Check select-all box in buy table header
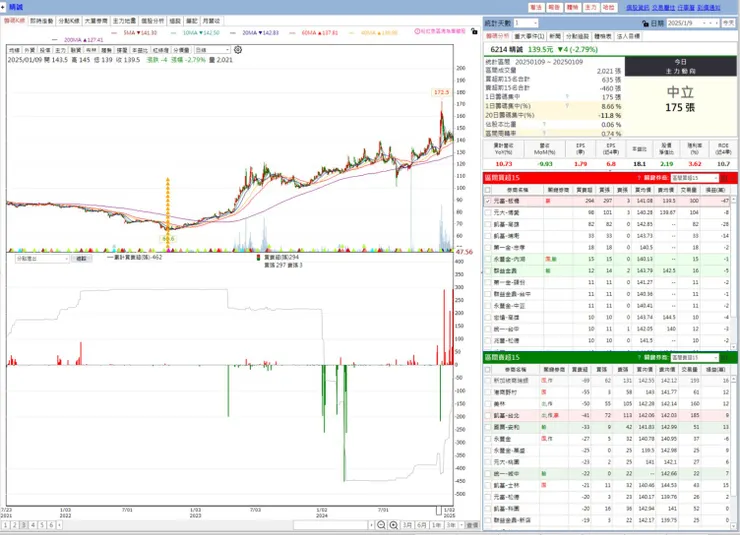This screenshot has height=535, width=740. (x=488, y=190)
